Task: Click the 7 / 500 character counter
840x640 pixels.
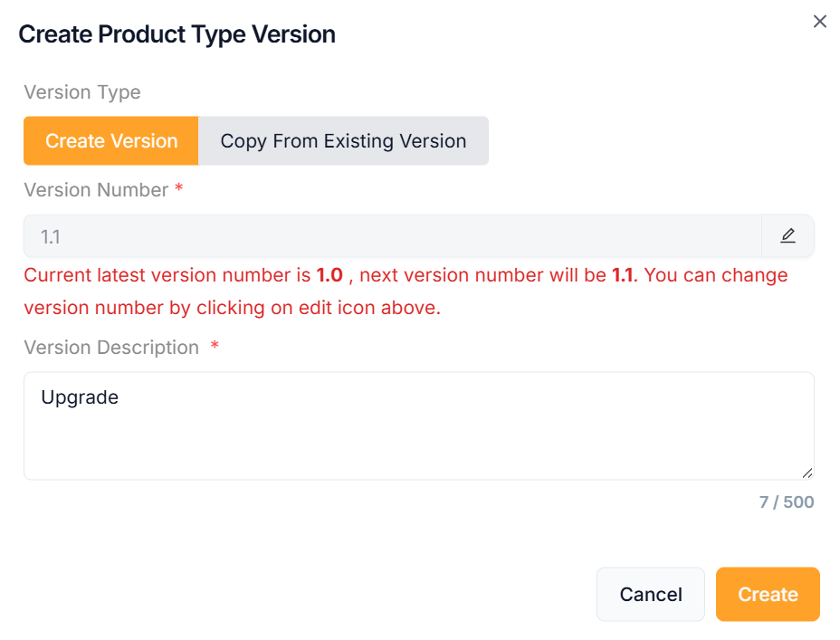Action: (x=786, y=501)
